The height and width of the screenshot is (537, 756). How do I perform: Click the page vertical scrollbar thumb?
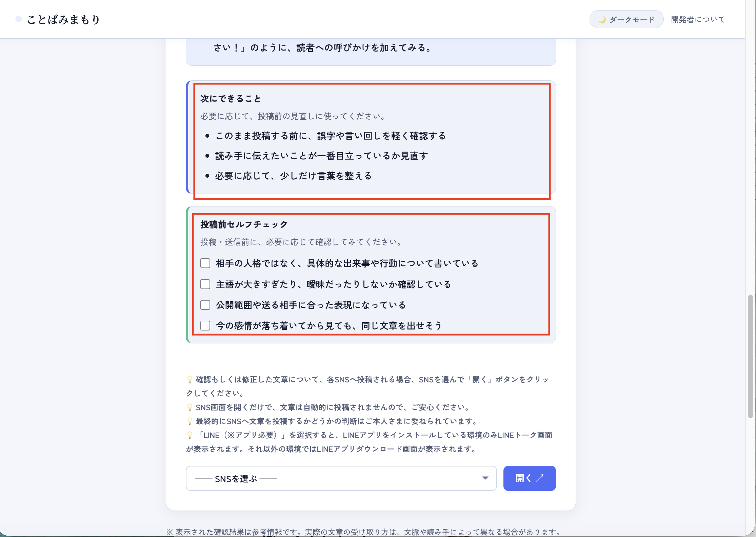(x=751, y=356)
